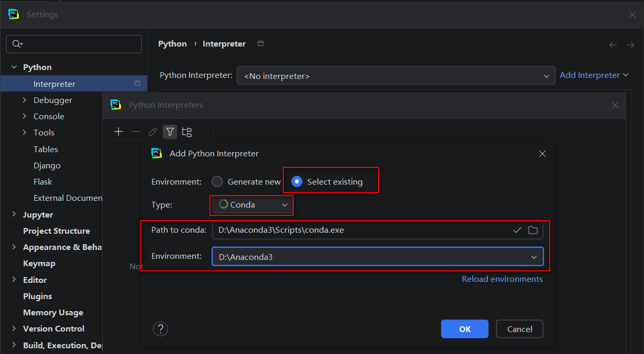Select the Select existing radio button
644x354 pixels.
click(x=297, y=181)
